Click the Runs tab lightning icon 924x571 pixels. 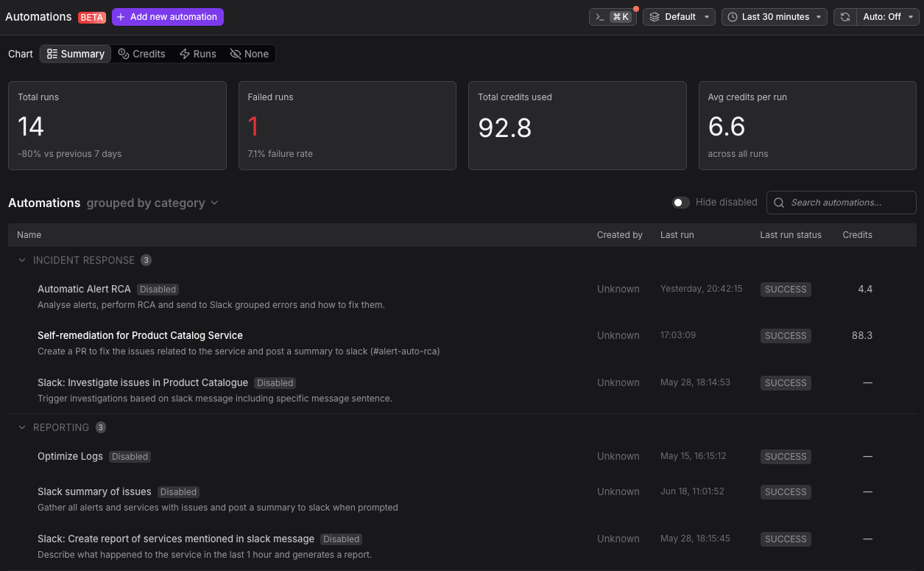(x=185, y=54)
